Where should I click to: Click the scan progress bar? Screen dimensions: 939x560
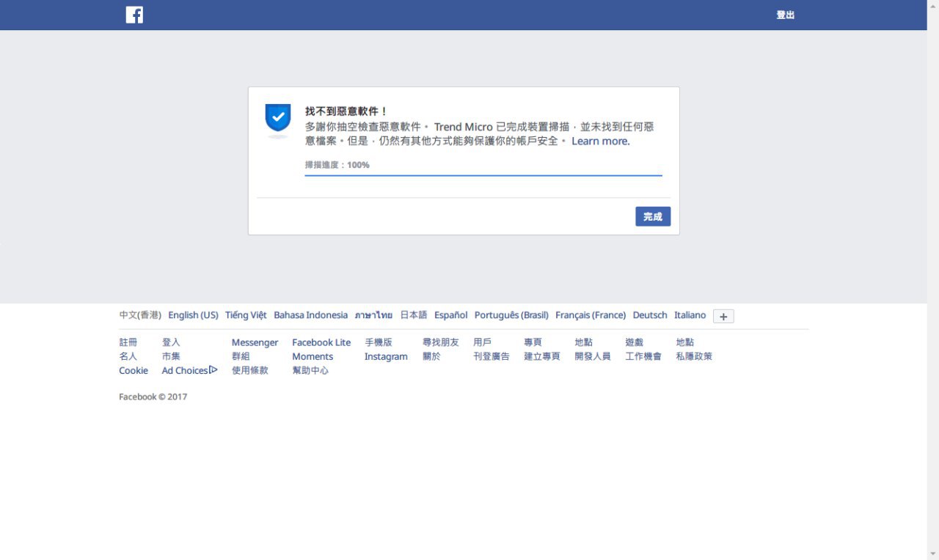coord(483,175)
